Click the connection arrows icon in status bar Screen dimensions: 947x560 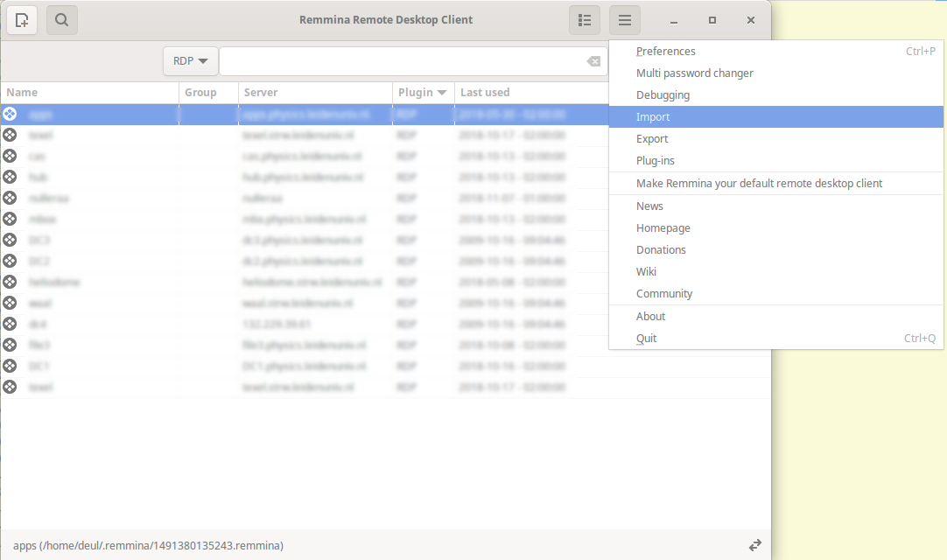[754, 545]
